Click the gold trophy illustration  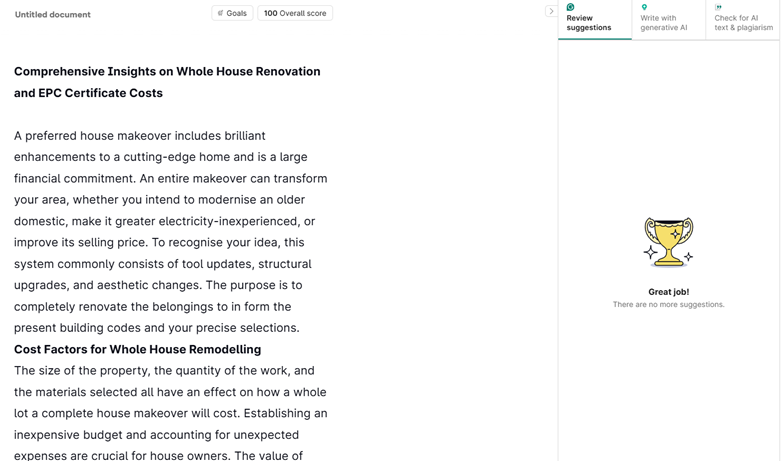(668, 242)
